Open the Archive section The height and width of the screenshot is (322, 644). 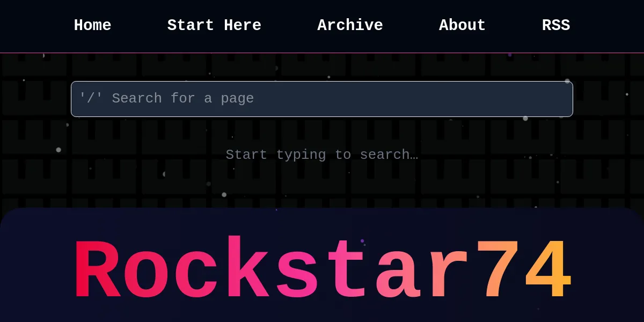click(350, 25)
